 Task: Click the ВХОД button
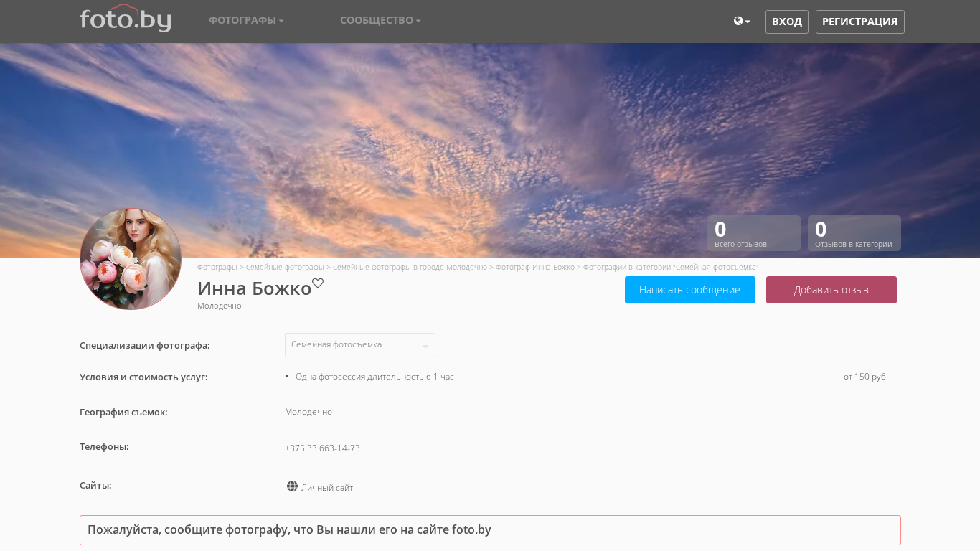coord(786,22)
